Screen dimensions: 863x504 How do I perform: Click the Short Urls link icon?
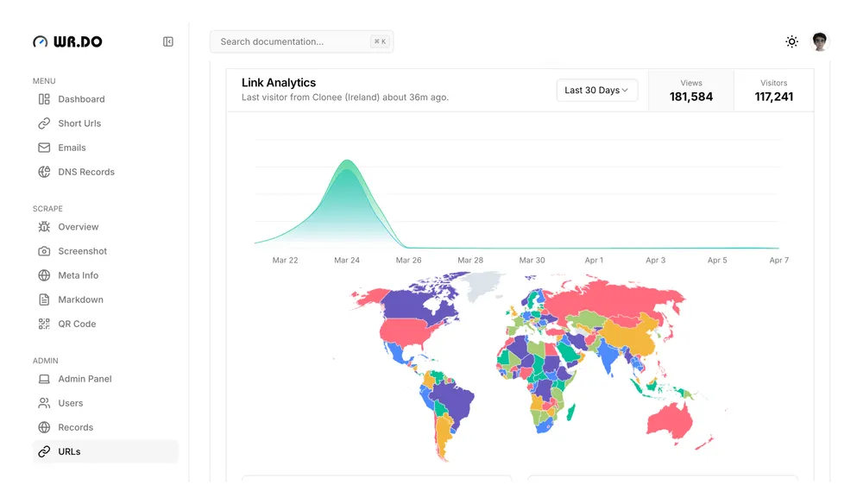tap(44, 123)
